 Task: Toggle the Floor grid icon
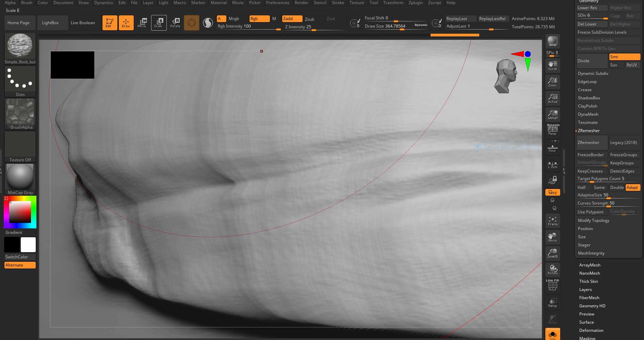pos(552,148)
